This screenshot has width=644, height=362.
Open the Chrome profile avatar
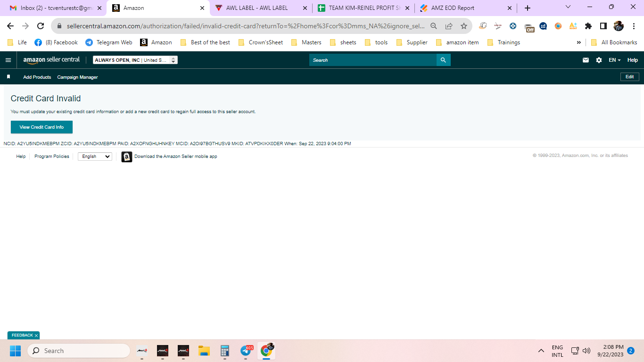[619, 26]
